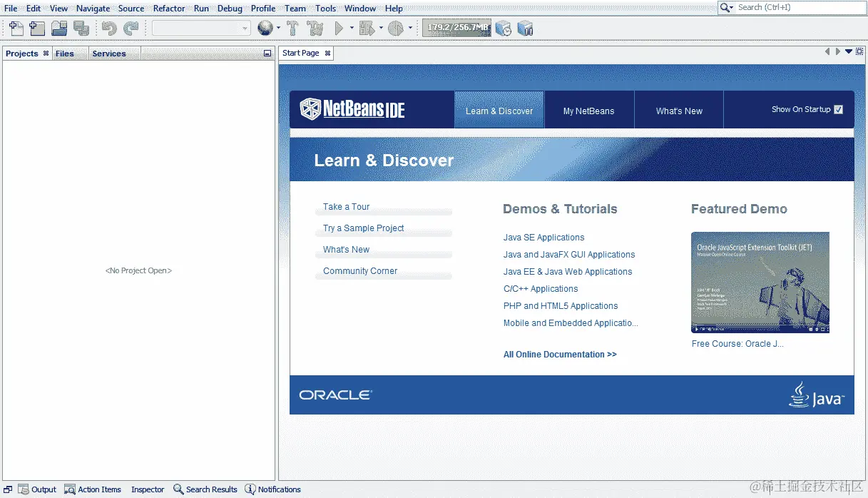Open the File menu
The image size is (868, 498).
11,9
